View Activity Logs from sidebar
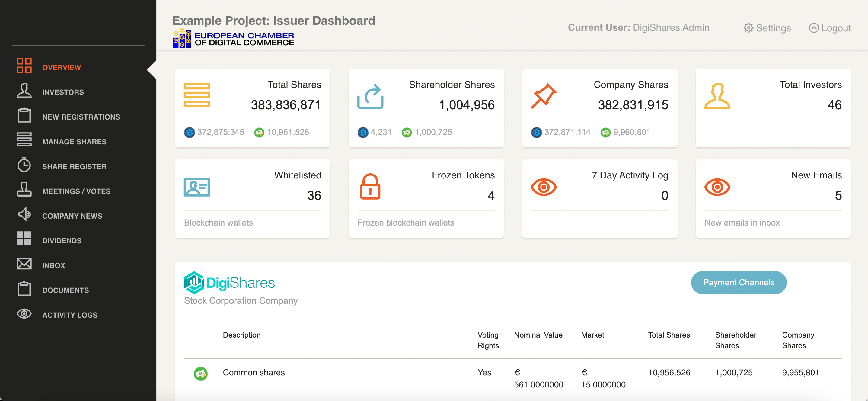The height and width of the screenshot is (401, 868). coord(70,315)
